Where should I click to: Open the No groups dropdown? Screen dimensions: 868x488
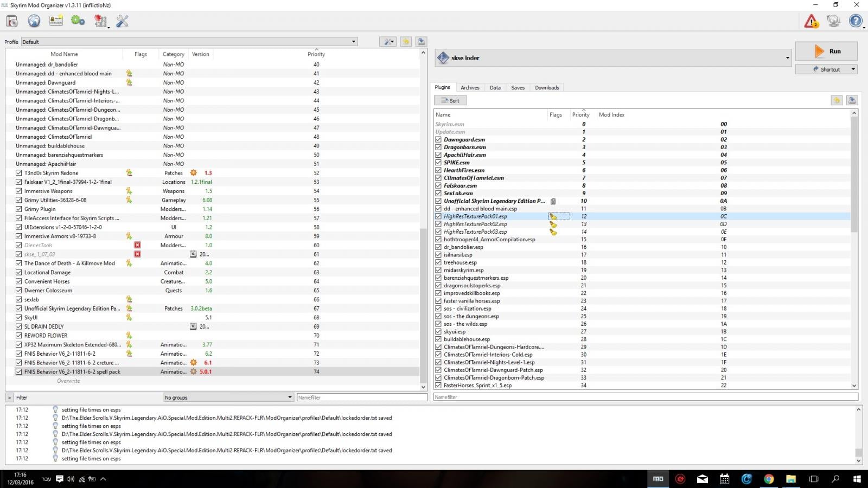coord(228,397)
